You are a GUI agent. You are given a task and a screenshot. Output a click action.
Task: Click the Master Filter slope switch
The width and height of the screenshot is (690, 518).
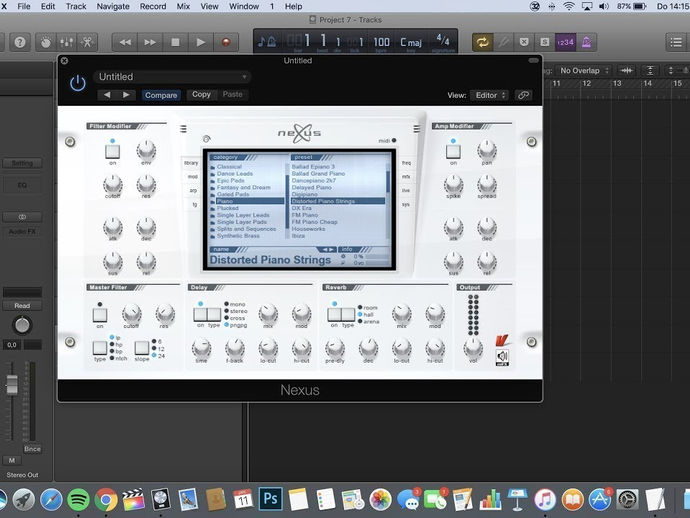click(142, 348)
